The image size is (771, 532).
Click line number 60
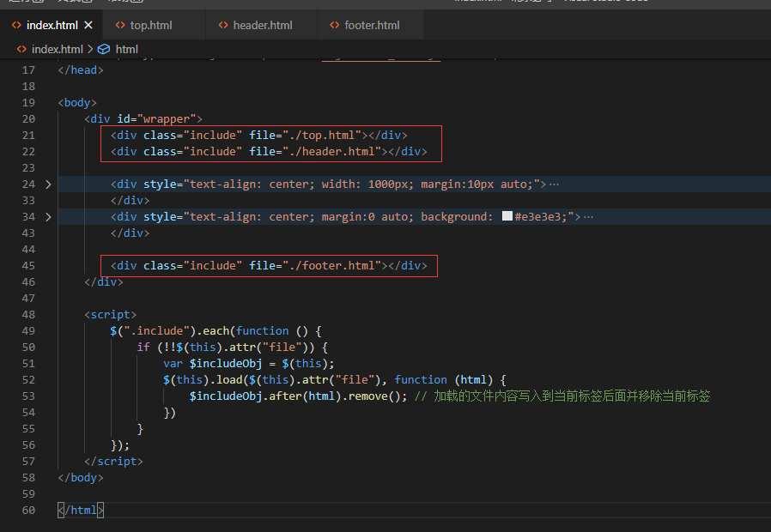tap(28, 511)
